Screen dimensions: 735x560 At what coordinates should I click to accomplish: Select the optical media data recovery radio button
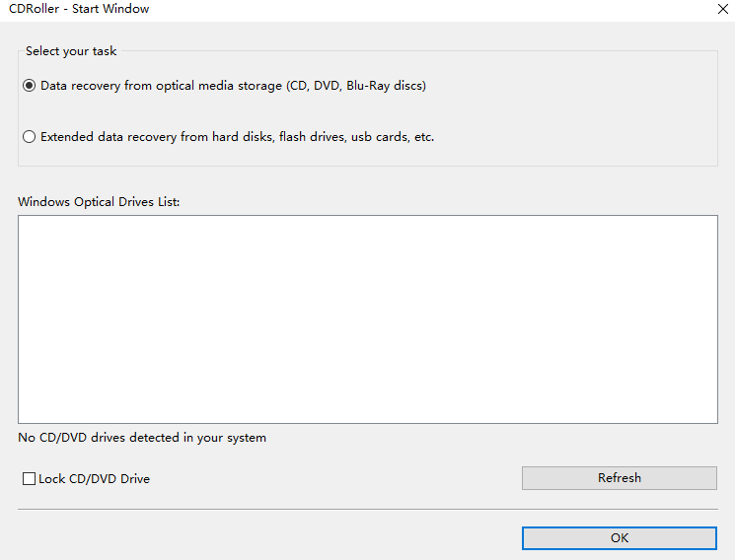30,86
